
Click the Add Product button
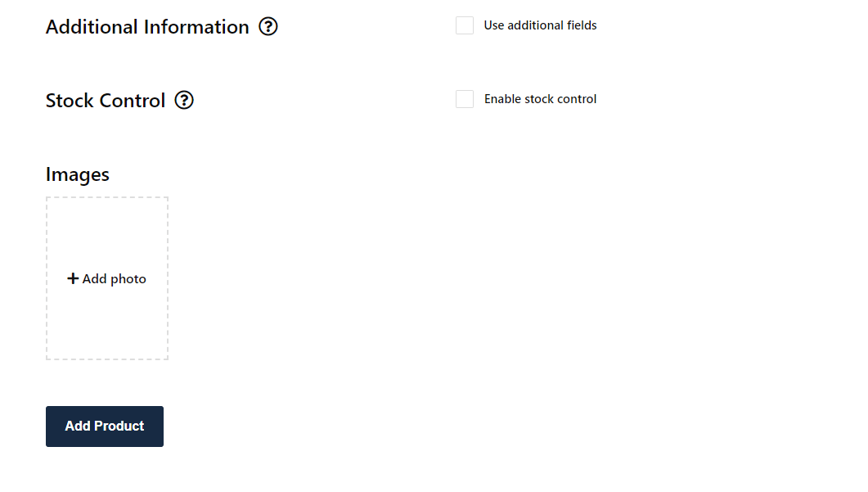tap(105, 426)
